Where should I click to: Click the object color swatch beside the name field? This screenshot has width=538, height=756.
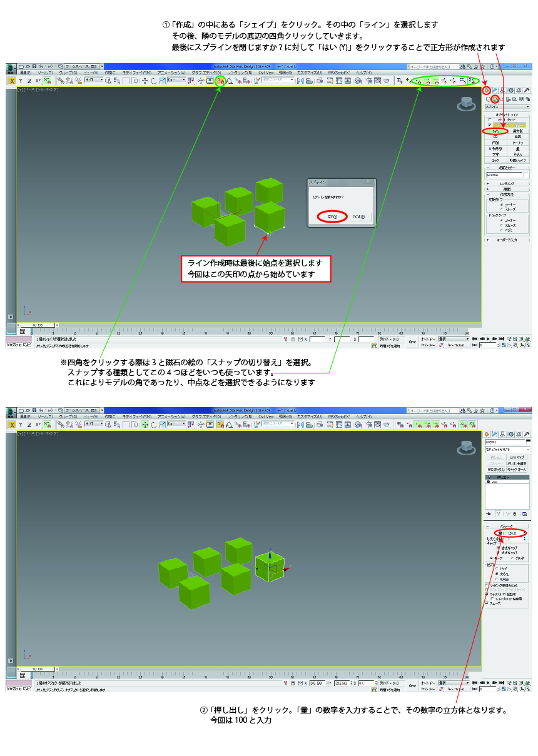527,174
